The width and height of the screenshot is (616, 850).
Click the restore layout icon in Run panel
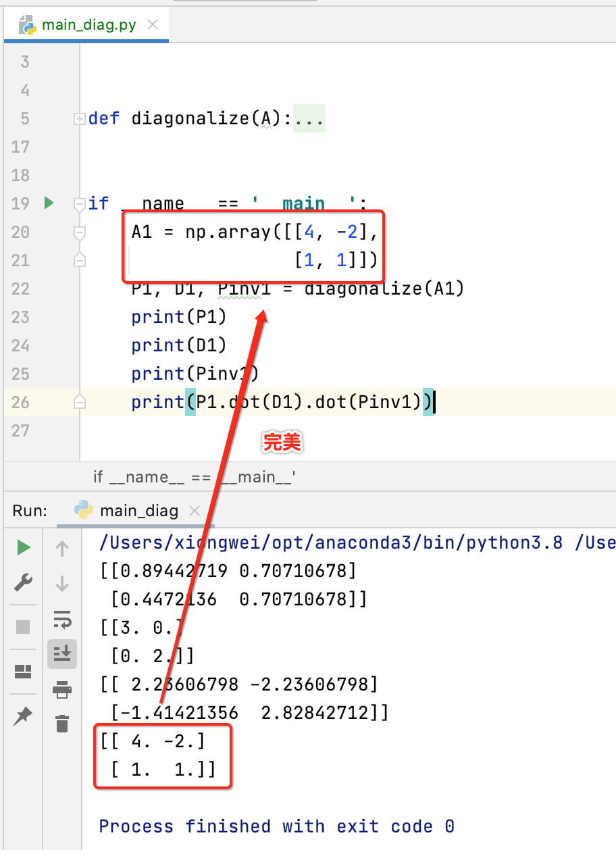(24, 672)
